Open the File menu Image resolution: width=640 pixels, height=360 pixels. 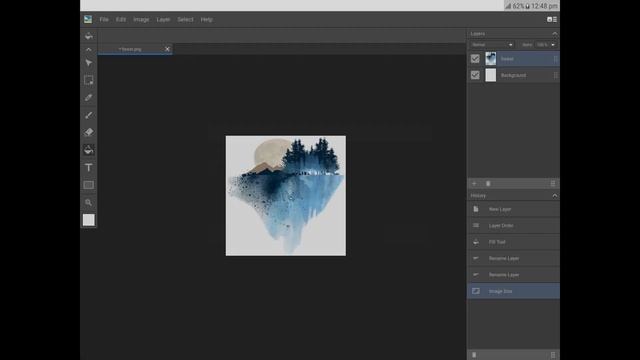pos(104,19)
